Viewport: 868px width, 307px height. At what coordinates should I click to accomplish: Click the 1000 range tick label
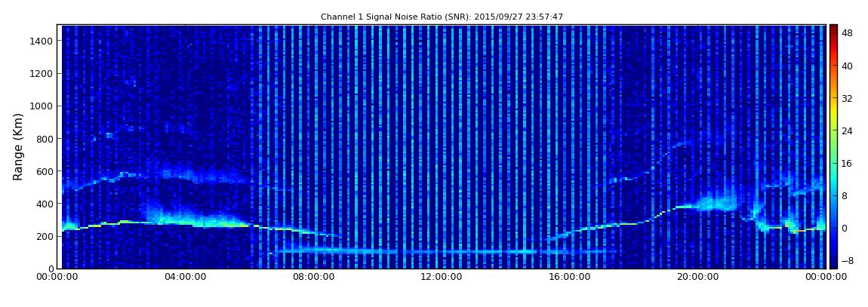pos(41,106)
